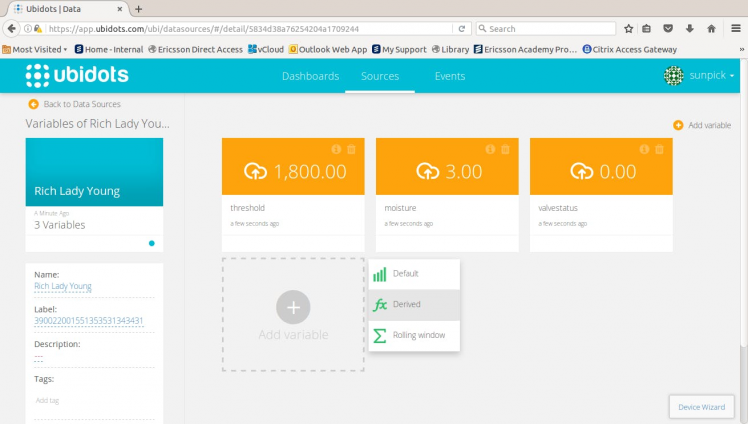
Task: Click the info icon on valvestatus card
Action: pos(644,149)
